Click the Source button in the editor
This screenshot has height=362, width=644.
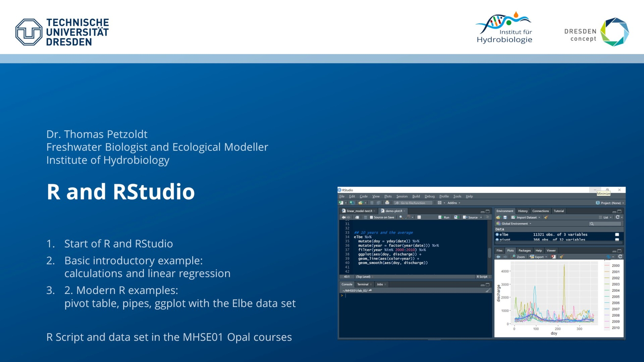[x=470, y=218]
